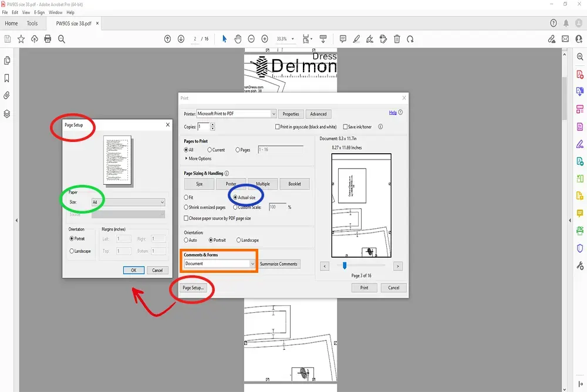Open the paper Size dropdown in Page Setup
Viewport: 587px width, 392px height.
pos(162,202)
